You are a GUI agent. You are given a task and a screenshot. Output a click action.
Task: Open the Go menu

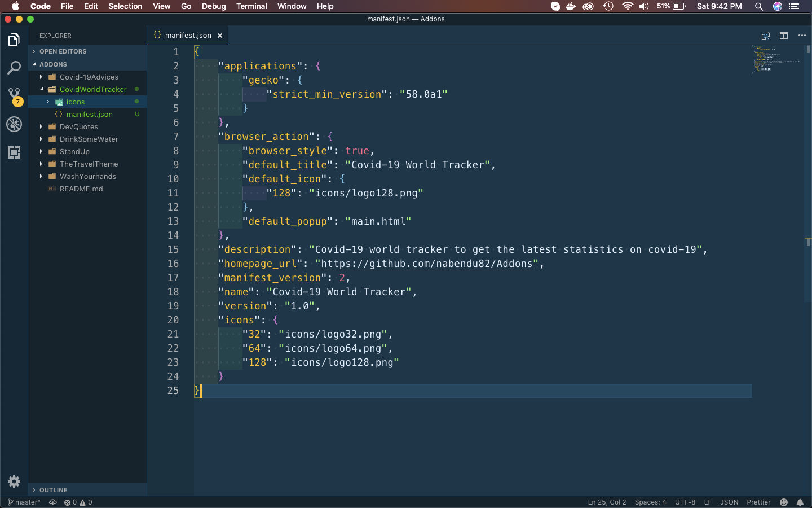coord(186,6)
